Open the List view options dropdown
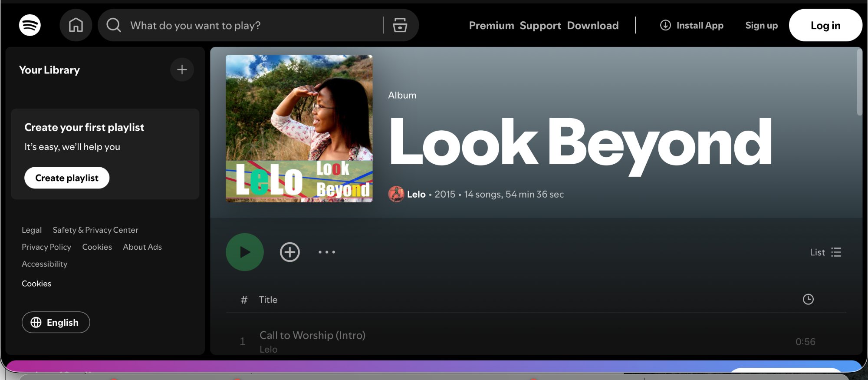Viewport: 868px width, 380px height. tap(826, 252)
